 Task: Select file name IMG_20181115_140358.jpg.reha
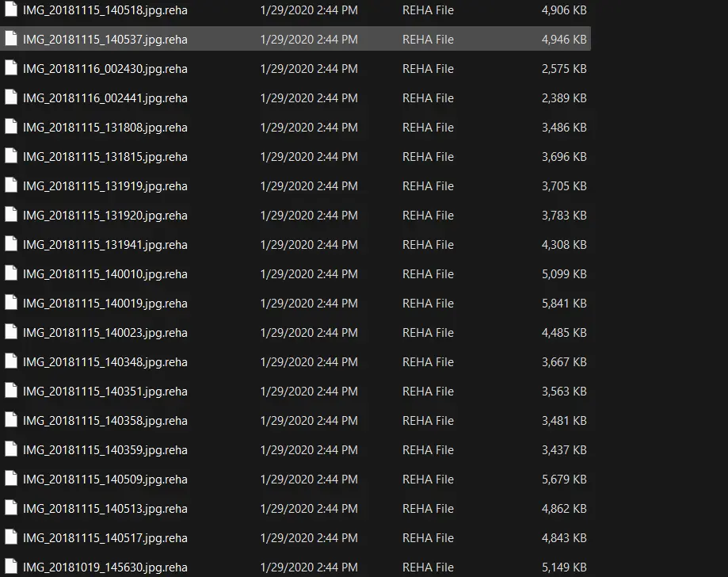click(105, 420)
